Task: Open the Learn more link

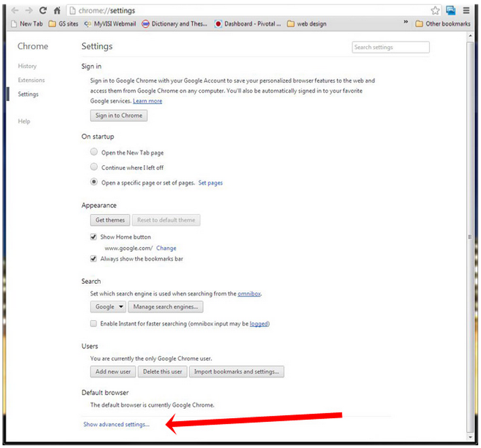Action: click(x=147, y=101)
